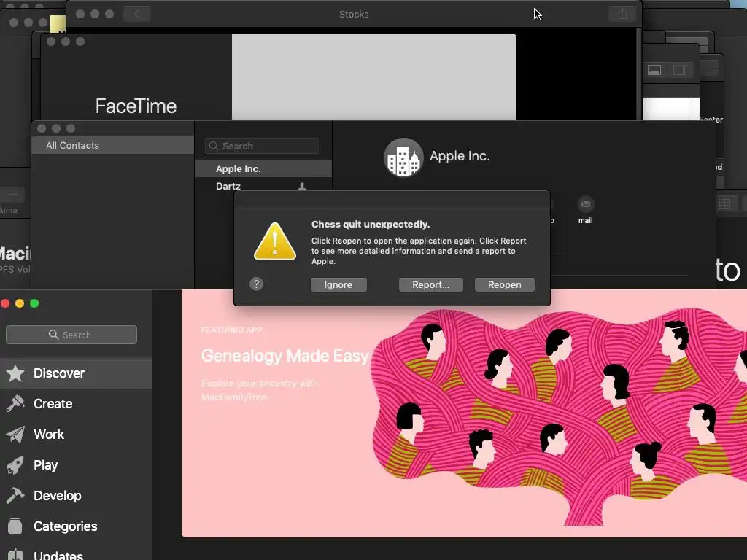Click the bottom panel layout icon at right
747x560 pixels.
click(654, 71)
